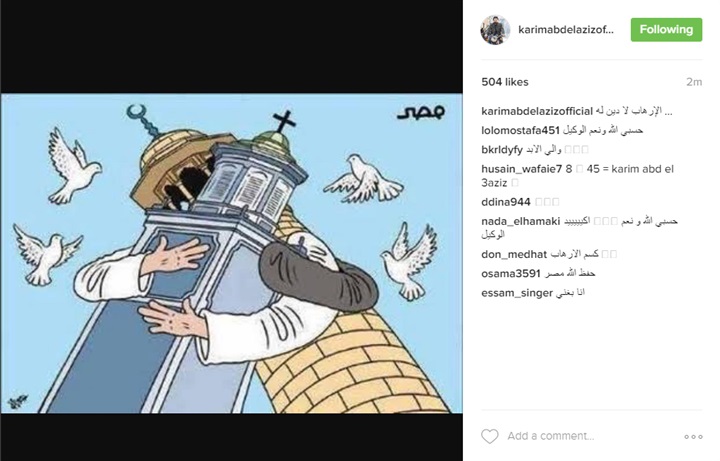Open essam_singer's profile
This screenshot has width=720, height=461.
(517, 293)
